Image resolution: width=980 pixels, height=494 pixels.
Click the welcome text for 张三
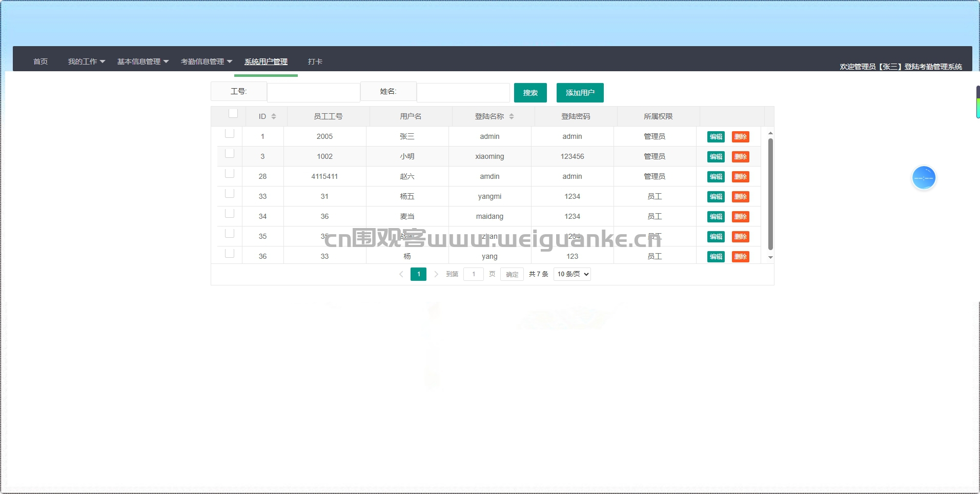(901, 67)
